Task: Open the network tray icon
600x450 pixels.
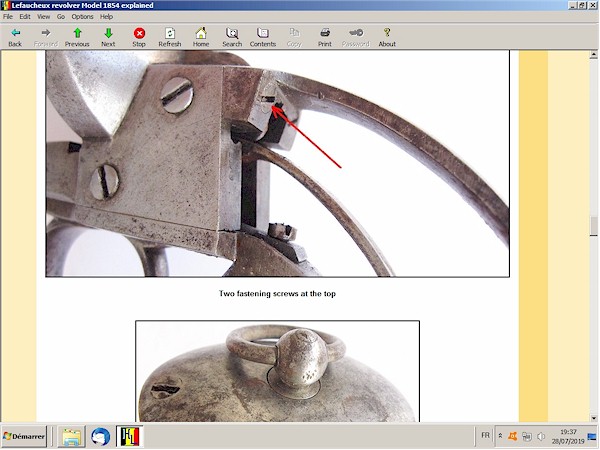Action: [527, 436]
